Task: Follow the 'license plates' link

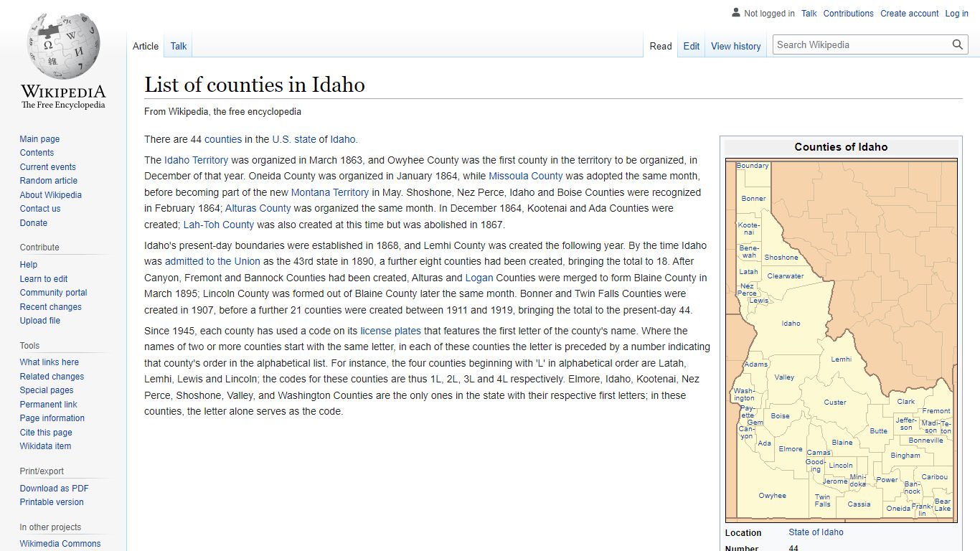Action: point(391,331)
